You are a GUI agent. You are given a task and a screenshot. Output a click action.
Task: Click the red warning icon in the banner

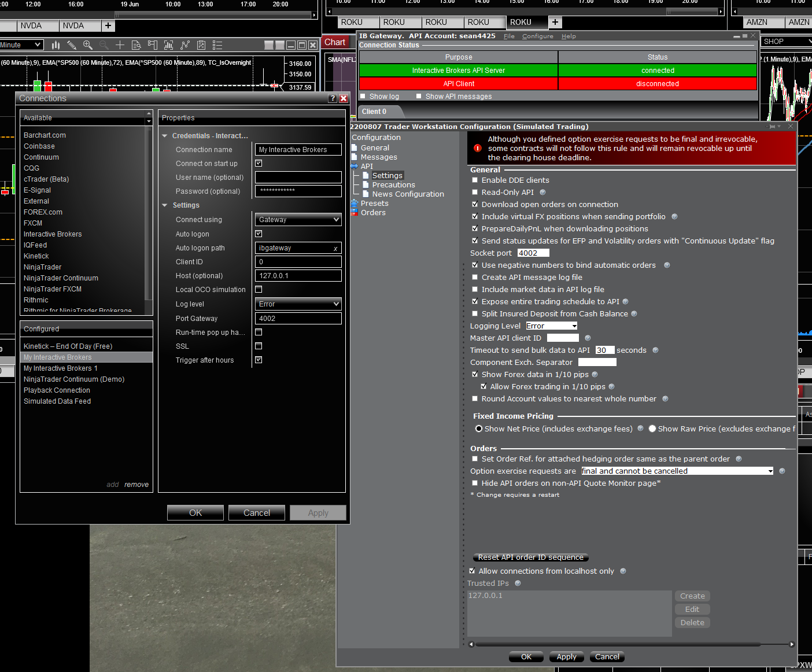478,148
